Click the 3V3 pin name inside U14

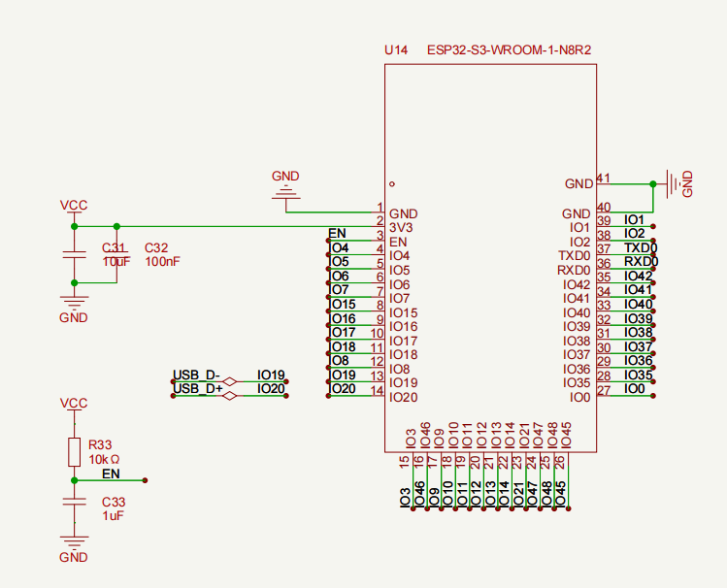pos(401,227)
